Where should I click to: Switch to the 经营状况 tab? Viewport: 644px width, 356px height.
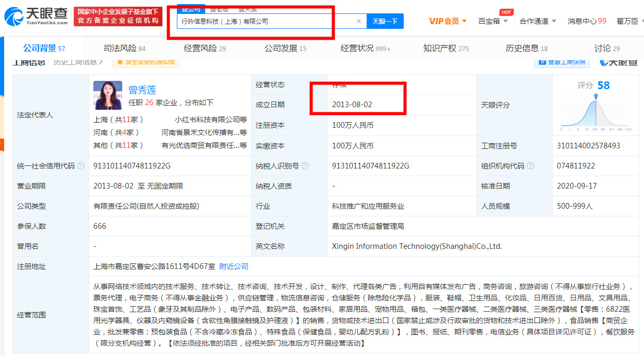pyautogui.click(x=366, y=48)
